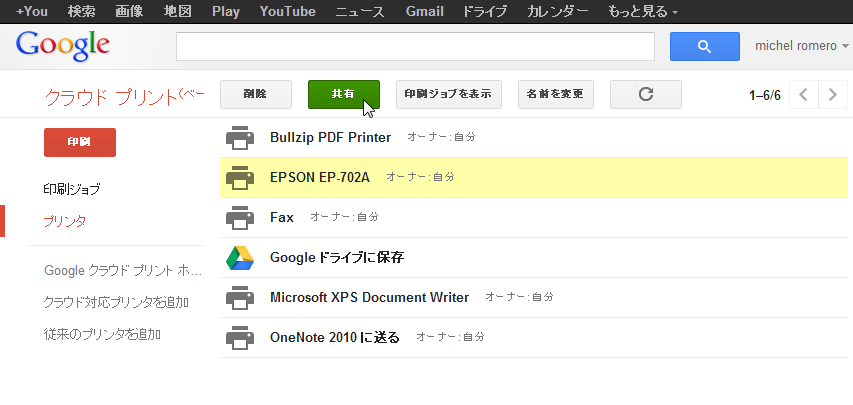Image resolution: width=853 pixels, height=405 pixels.
Task: Select 印刷ジョブ in the sidebar
Action: [x=72, y=189]
